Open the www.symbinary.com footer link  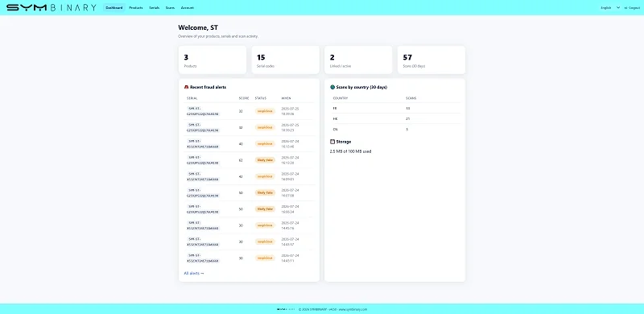(353, 309)
